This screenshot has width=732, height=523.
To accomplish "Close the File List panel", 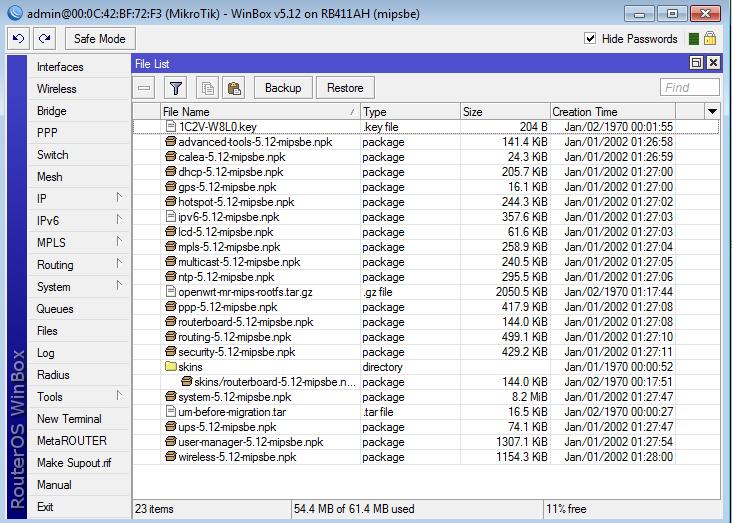I will [x=713, y=63].
